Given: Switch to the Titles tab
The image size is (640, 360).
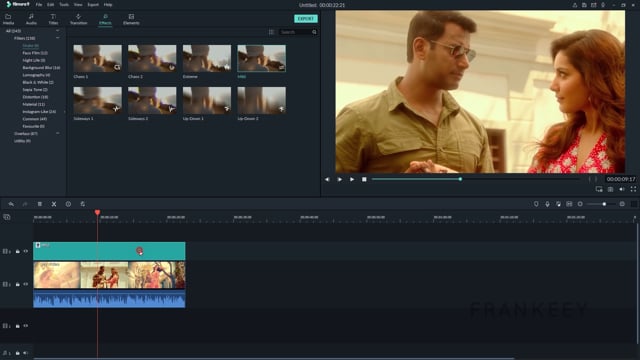Looking at the screenshot, I should click(53, 19).
